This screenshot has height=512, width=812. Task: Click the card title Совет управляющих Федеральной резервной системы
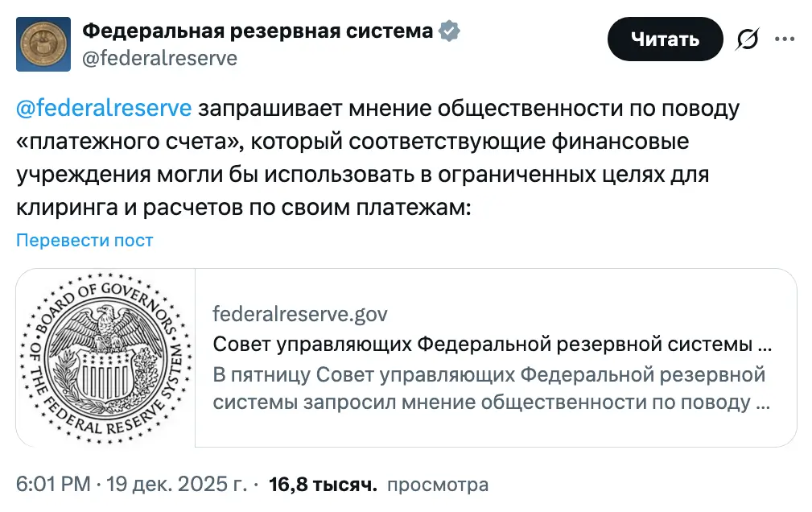491,345
